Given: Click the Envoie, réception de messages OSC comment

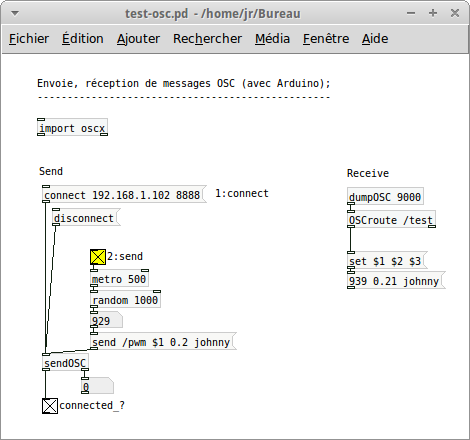Looking at the screenshot, I should point(184,83).
